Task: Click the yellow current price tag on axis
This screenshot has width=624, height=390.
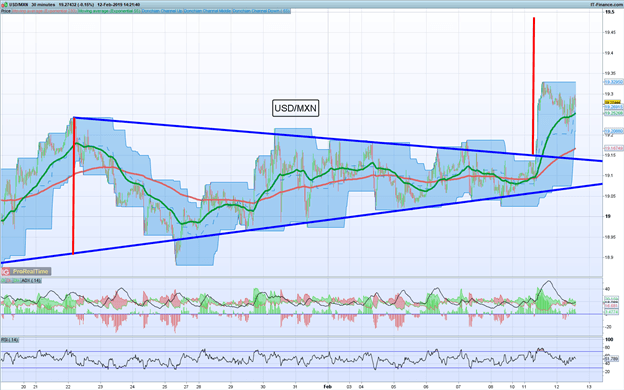Action: tap(612, 102)
